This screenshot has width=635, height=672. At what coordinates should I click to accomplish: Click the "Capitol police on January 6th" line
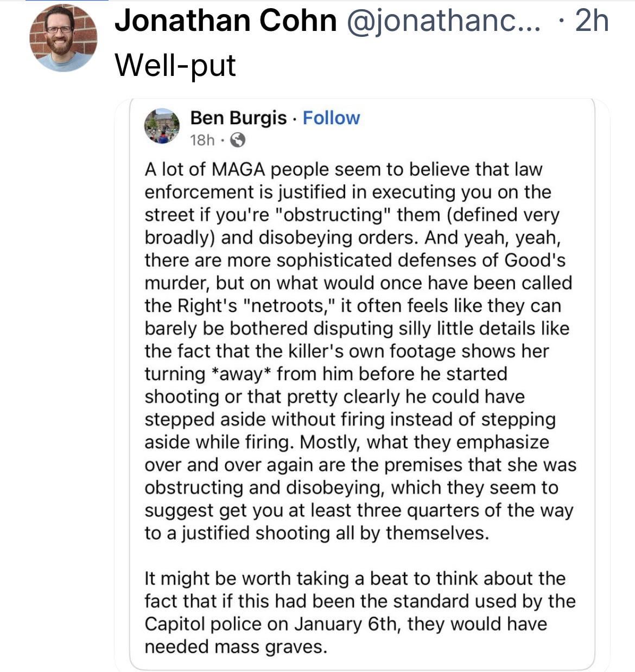point(345,624)
